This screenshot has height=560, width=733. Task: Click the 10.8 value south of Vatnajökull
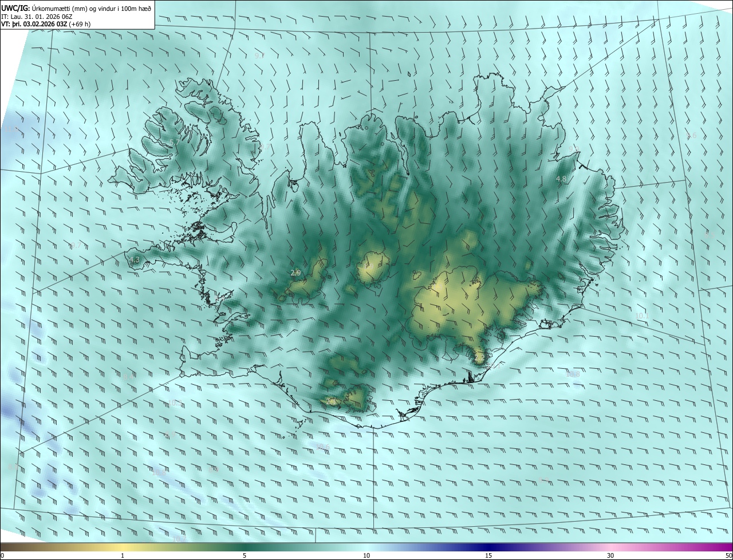[573, 374]
